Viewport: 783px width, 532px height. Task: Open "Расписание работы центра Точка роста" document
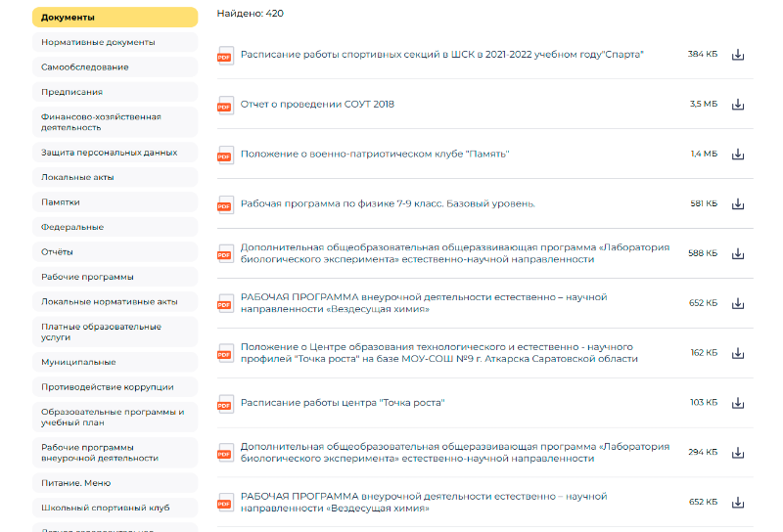[343, 403]
